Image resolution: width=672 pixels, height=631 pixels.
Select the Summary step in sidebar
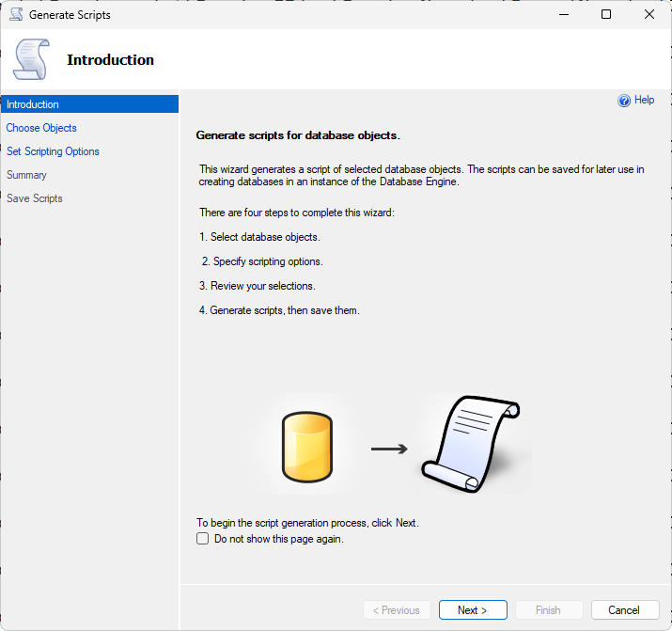pyautogui.click(x=26, y=175)
